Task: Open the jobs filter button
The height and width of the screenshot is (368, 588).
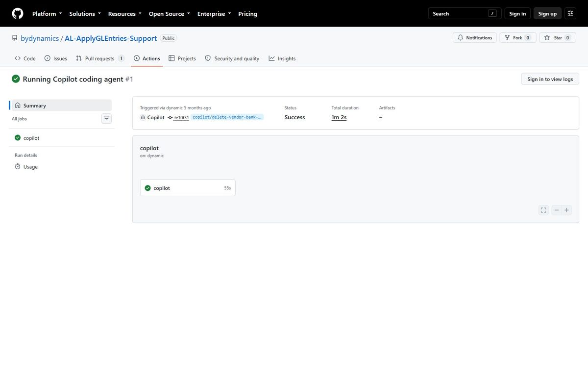Action: pyautogui.click(x=106, y=118)
